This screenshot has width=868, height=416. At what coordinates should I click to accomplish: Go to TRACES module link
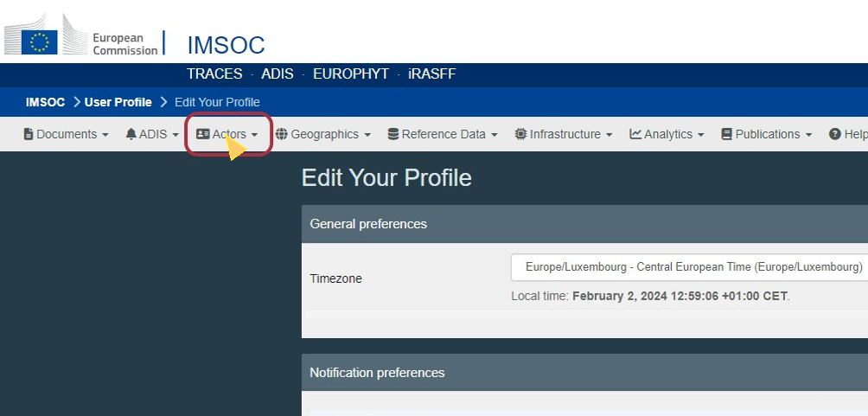(x=214, y=74)
